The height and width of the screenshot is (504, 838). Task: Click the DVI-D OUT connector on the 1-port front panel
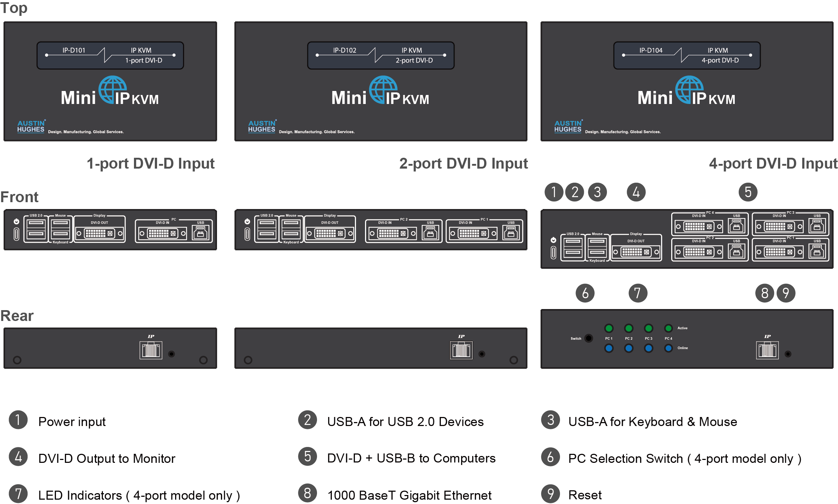pos(100,233)
